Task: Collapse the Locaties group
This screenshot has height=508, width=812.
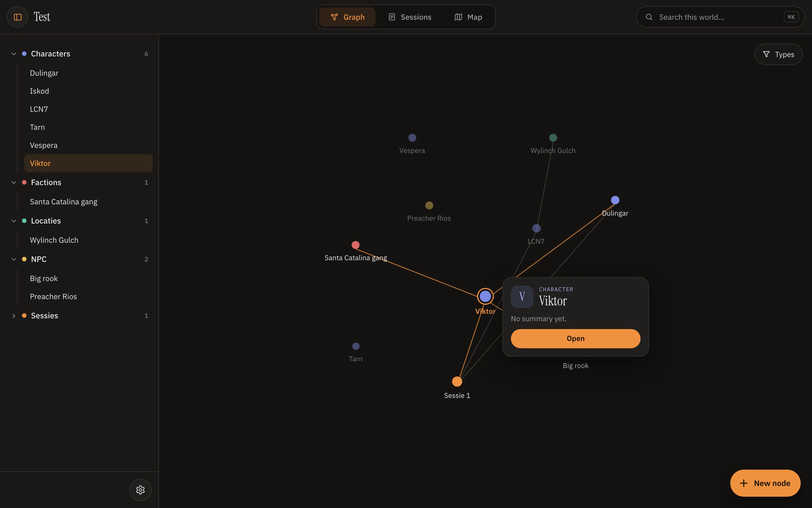Action: pyautogui.click(x=14, y=221)
